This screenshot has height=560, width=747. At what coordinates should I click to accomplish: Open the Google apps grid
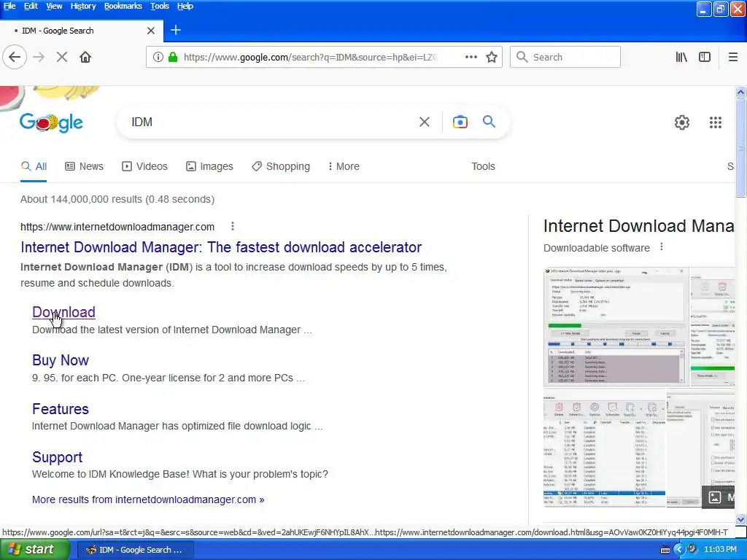click(x=716, y=122)
